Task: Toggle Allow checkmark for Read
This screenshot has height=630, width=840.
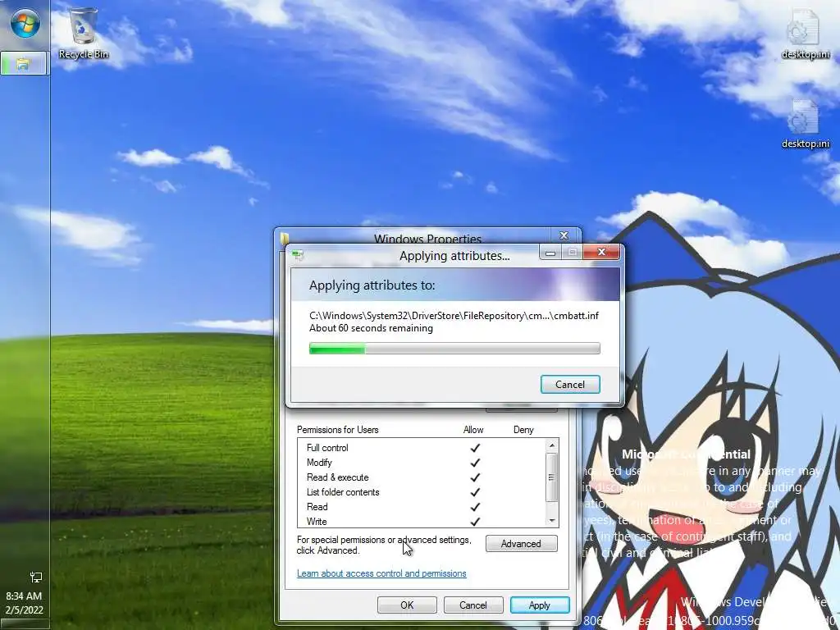Action: (475, 507)
